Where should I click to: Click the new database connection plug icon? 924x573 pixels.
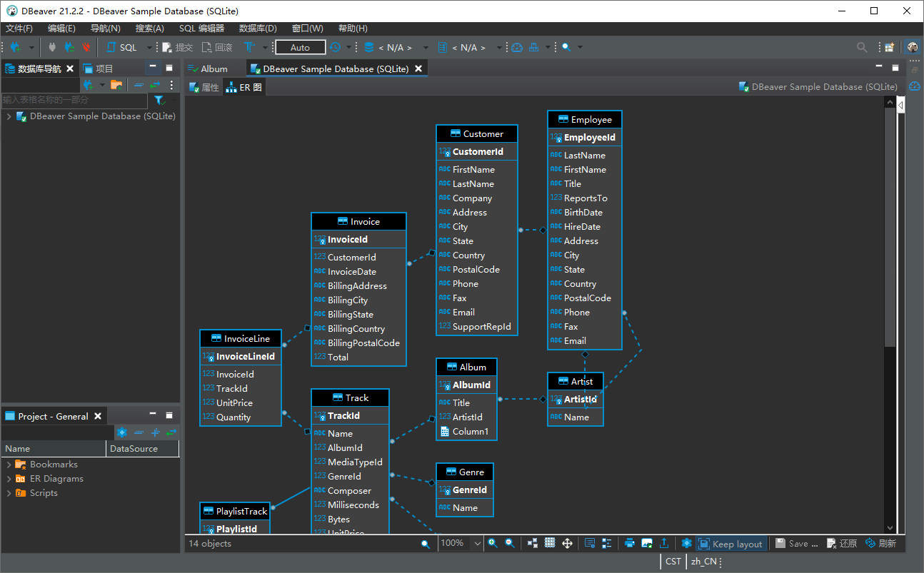[16, 47]
